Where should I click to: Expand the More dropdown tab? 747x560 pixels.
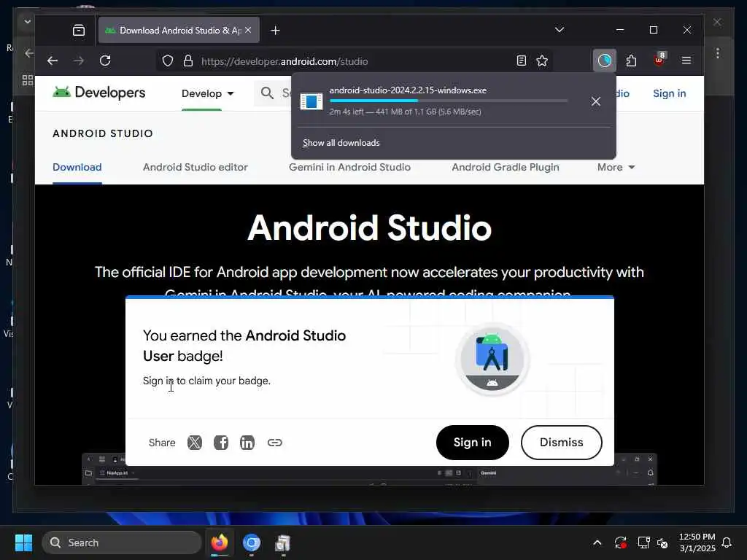[616, 167]
